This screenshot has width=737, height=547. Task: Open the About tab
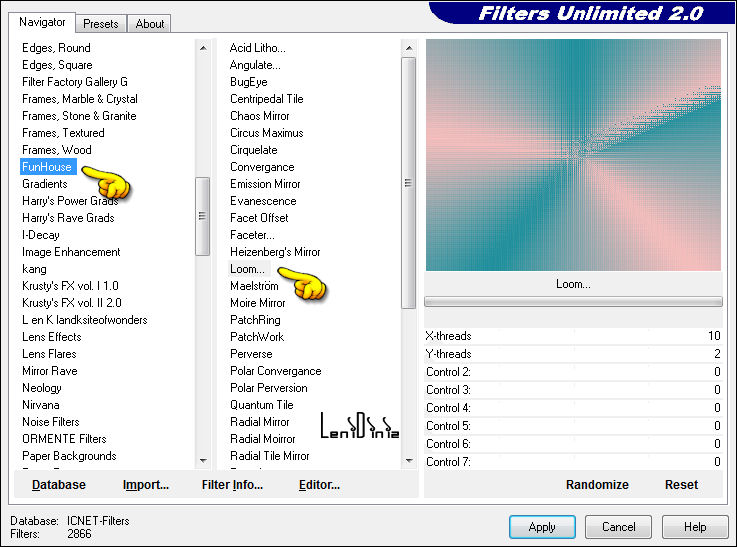[150, 23]
